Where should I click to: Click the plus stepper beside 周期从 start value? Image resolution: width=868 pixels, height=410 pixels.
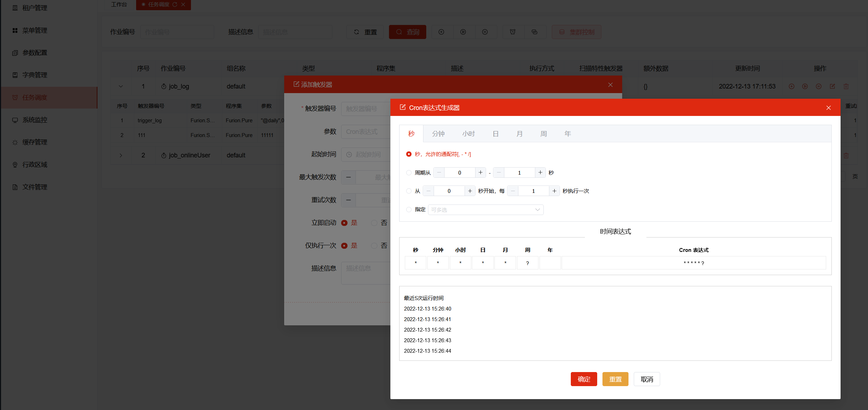click(480, 173)
